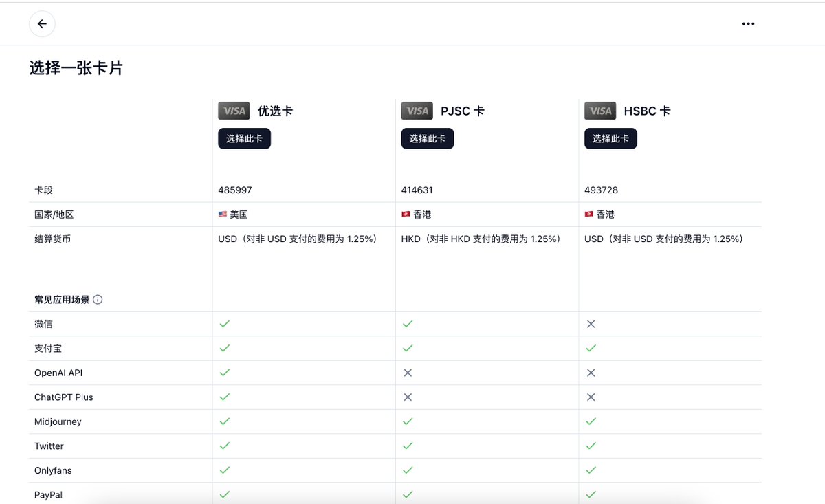Click the 香港 text under PJSC 卡
825x504 pixels.
click(422, 215)
